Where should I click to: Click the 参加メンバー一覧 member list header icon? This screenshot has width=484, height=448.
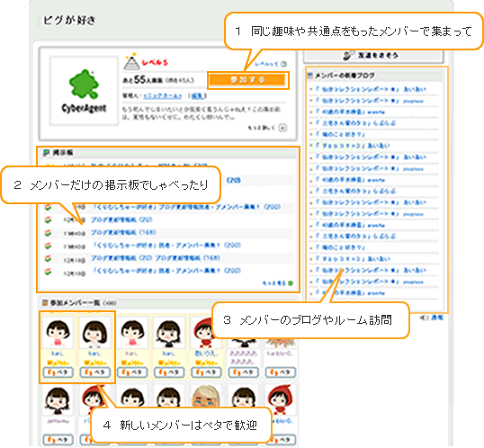tap(45, 303)
